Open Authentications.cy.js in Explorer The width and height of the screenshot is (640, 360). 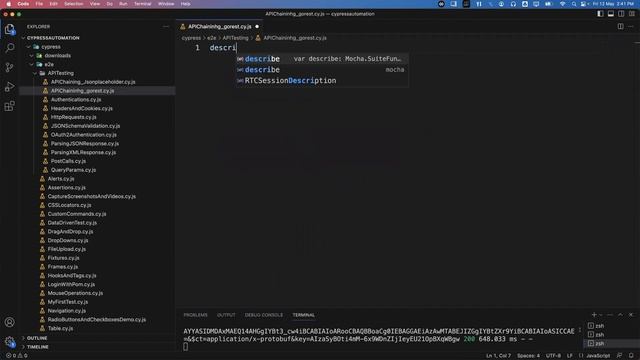[x=76, y=100]
